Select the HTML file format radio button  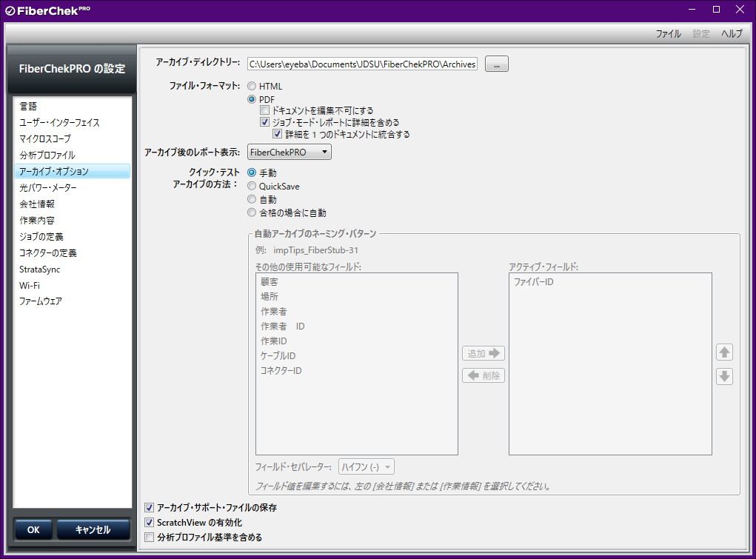coord(252,87)
